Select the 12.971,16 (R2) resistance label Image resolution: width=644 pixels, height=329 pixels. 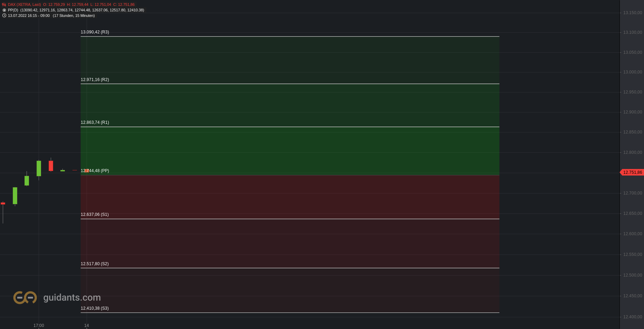[95, 80]
